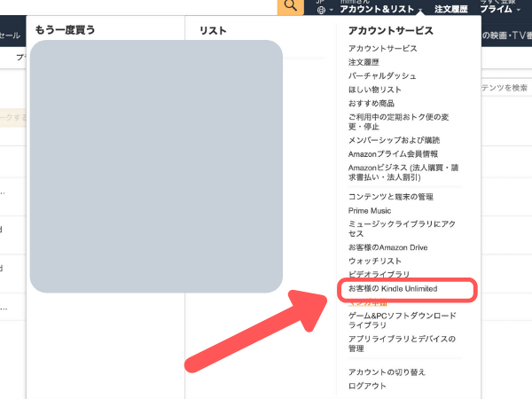Open アカウント&リスト dropdown in header
This screenshot has height=399, width=532.
click(381, 9)
